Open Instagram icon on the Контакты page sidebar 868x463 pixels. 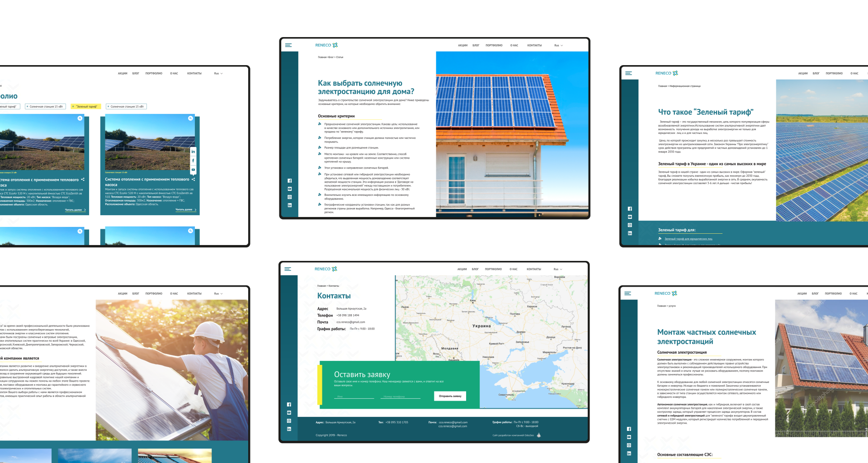click(289, 420)
